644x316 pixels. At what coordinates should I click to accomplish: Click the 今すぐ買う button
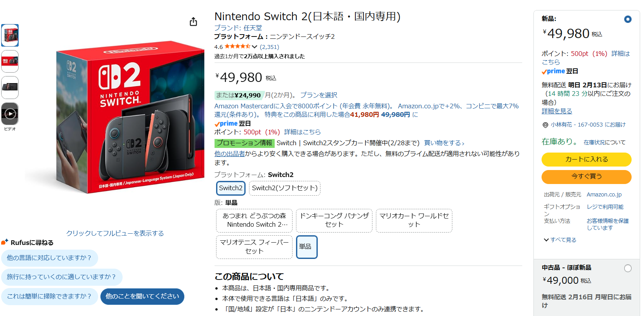pyautogui.click(x=586, y=177)
